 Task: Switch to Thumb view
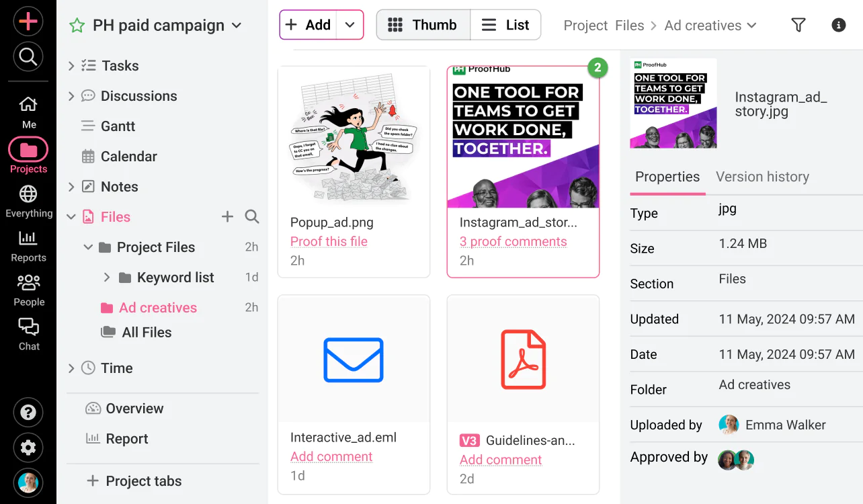pos(423,25)
